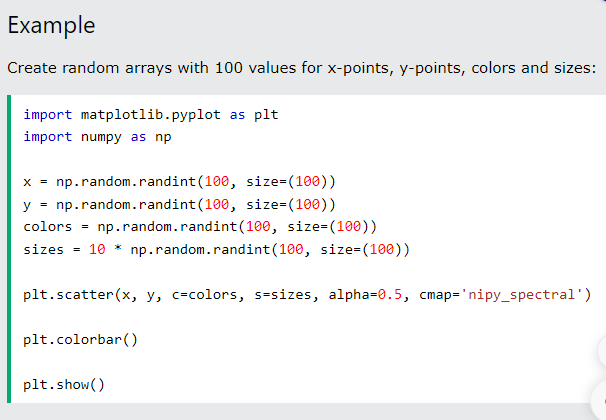Screen dimensions: 606x420
Task: Click the plt.colorbar() line
Action: click(x=80, y=339)
